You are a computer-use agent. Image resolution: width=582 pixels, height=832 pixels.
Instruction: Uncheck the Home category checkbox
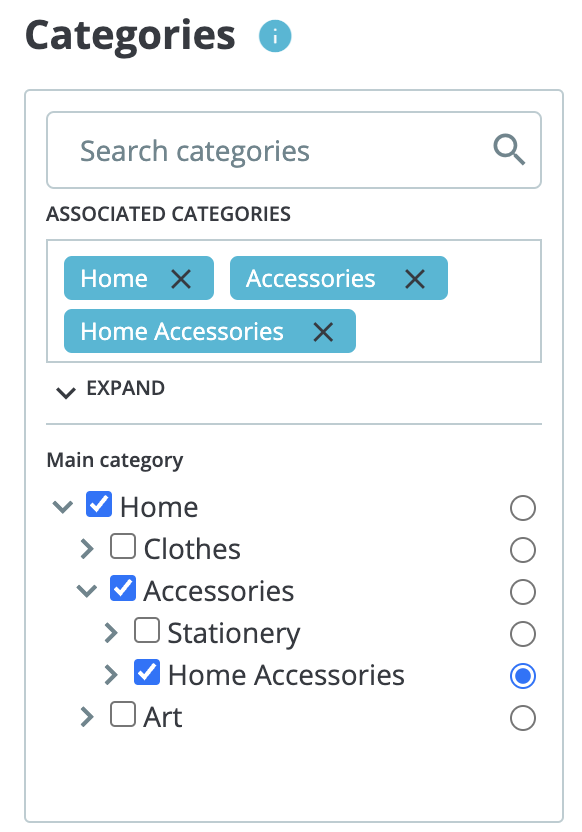(x=98, y=505)
